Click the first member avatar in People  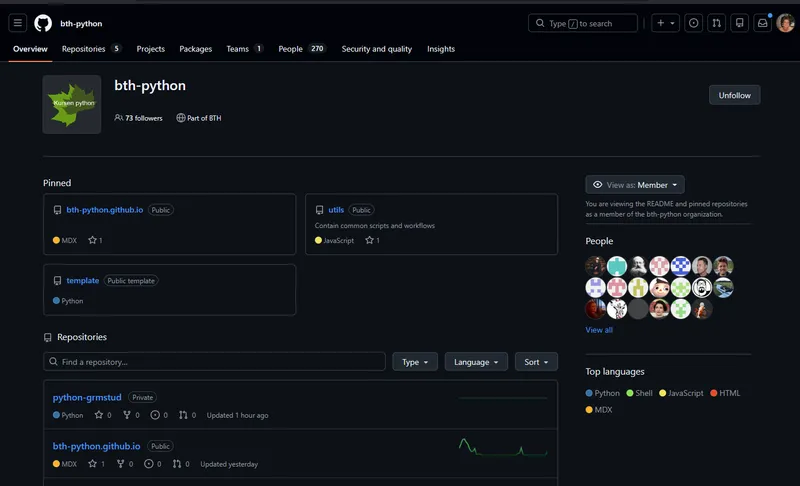pos(595,266)
